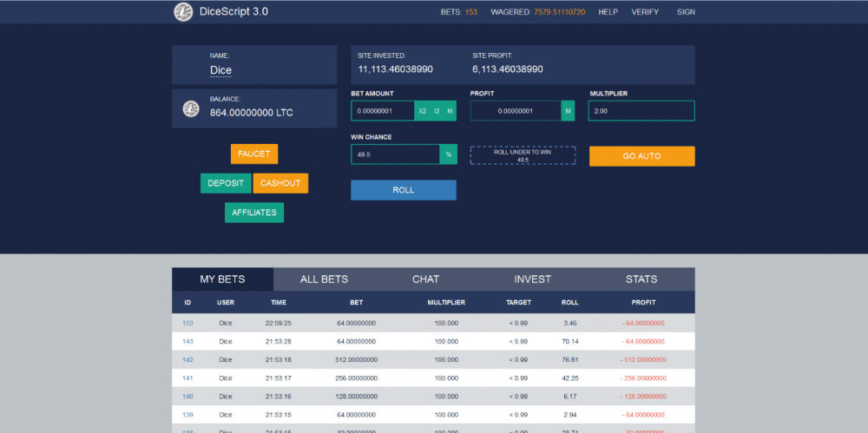Edit the name Dice
The image size is (868, 433).
[220, 70]
